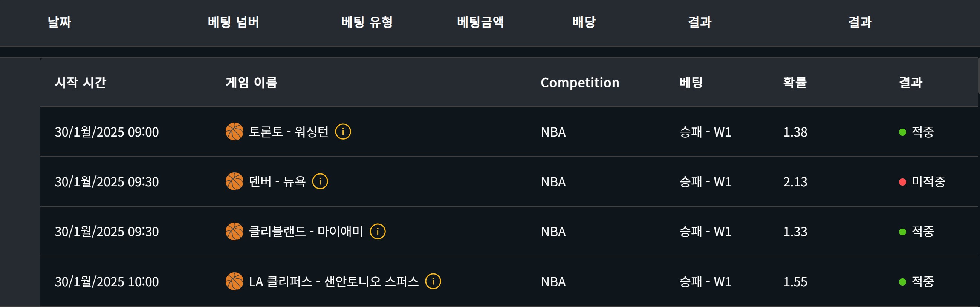This screenshot has height=307, width=980.
Task: Open the LA 클리퍼스 - 샌안토니오 스퍼스 game name
Action: click(x=334, y=281)
